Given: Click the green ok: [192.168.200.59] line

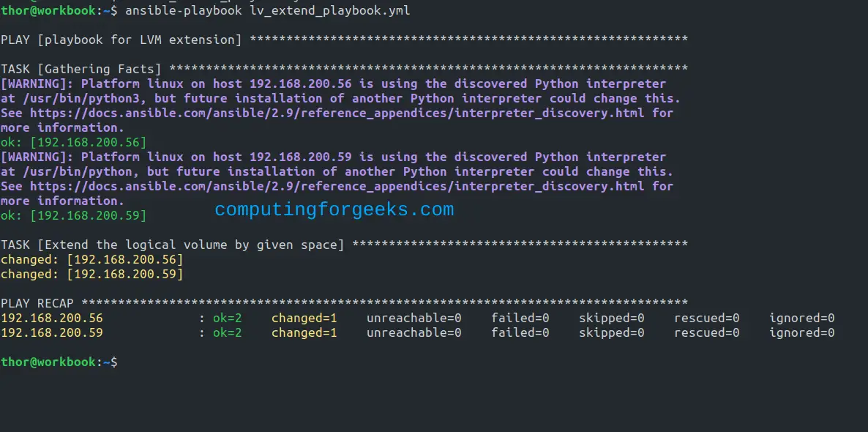Looking at the screenshot, I should [x=73, y=215].
